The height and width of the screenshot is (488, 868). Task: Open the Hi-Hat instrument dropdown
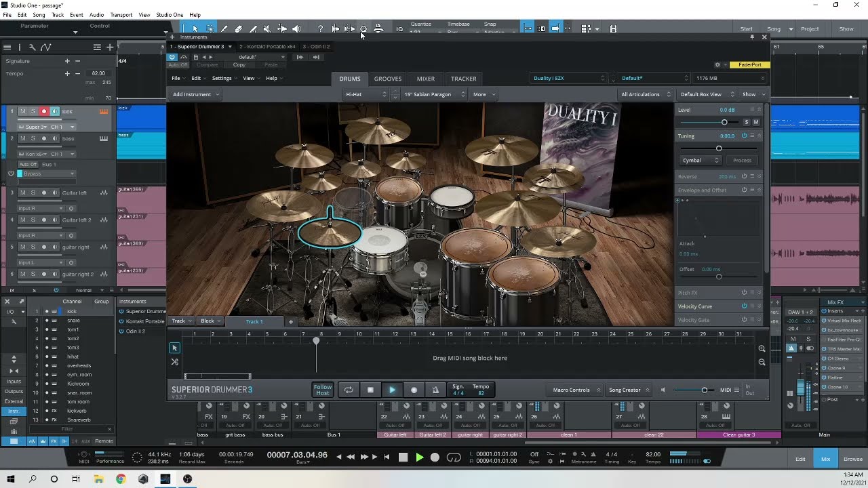[366, 94]
